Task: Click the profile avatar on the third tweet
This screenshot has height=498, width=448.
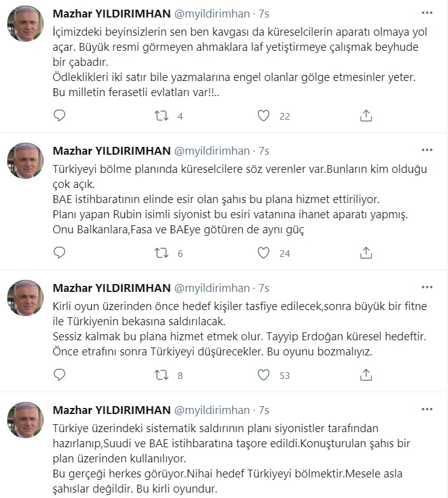Action: coord(25,298)
